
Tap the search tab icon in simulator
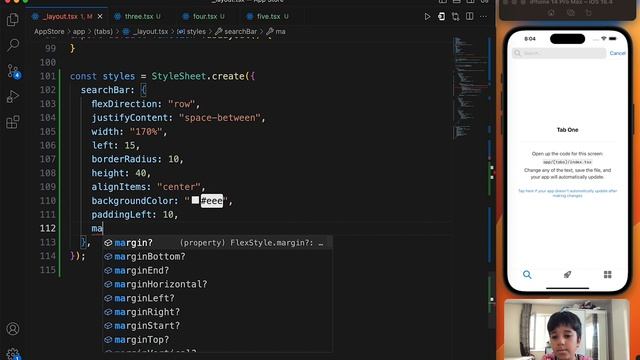click(x=527, y=275)
